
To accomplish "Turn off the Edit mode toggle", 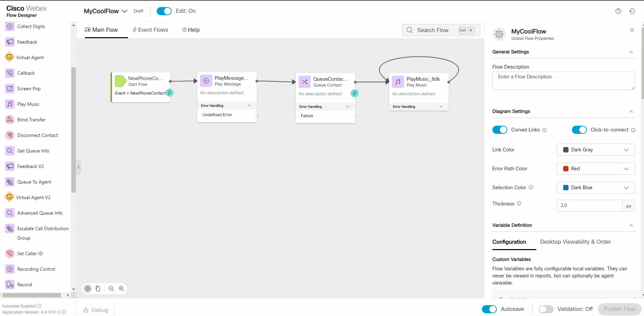I will tap(164, 11).
